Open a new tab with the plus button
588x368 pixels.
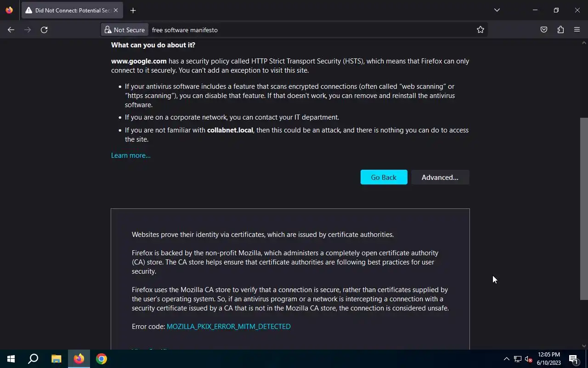pos(133,10)
